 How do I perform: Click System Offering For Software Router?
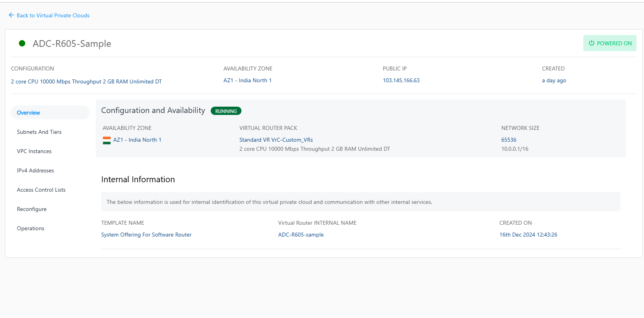click(x=146, y=235)
